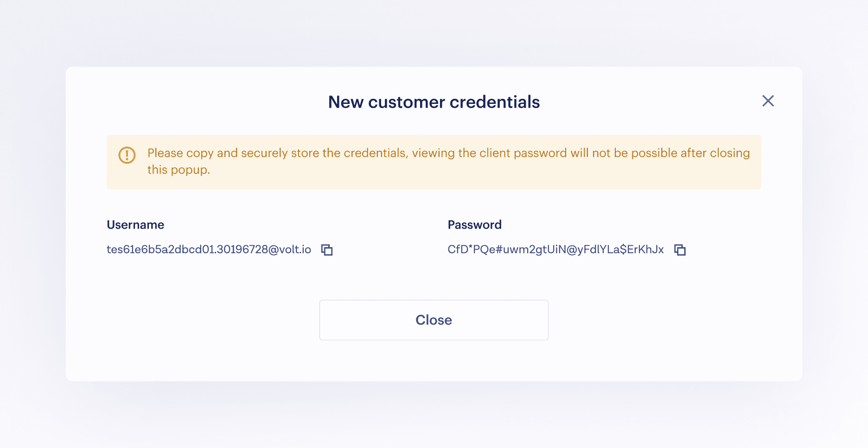Click the New customer credentials title
The width and height of the screenshot is (868, 448).
[x=434, y=102]
